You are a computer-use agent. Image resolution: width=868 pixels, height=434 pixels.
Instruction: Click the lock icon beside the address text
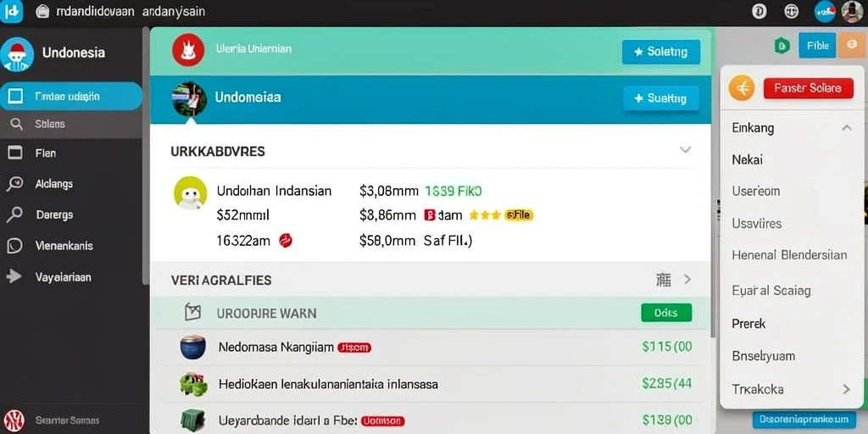point(42,12)
